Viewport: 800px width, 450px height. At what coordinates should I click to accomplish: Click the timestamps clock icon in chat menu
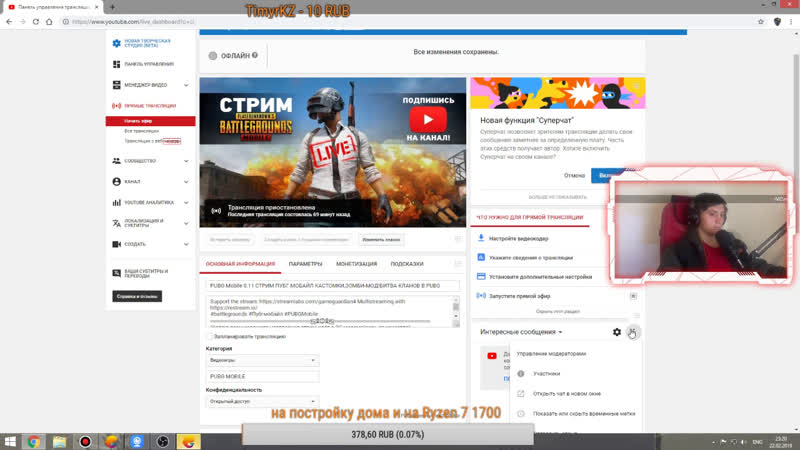pos(521,414)
